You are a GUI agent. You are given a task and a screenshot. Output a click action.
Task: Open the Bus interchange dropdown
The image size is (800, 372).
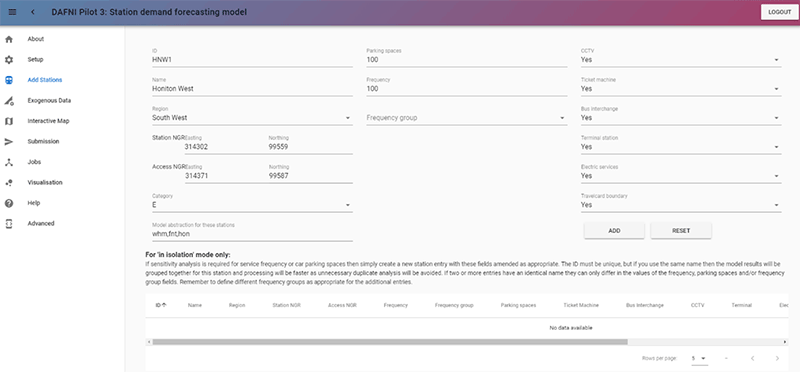[681, 116]
